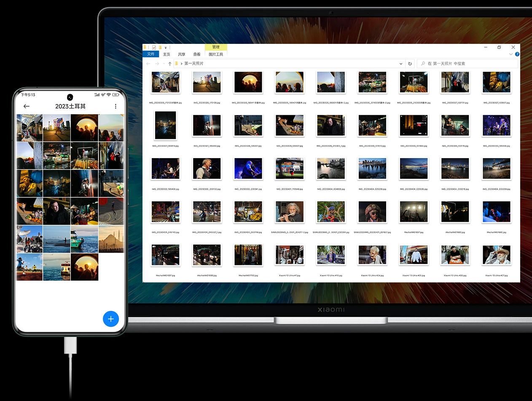Open the phone album's three-dot menu
This screenshot has width=532, height=401.
pyautogui.click(x=116, y=106)
